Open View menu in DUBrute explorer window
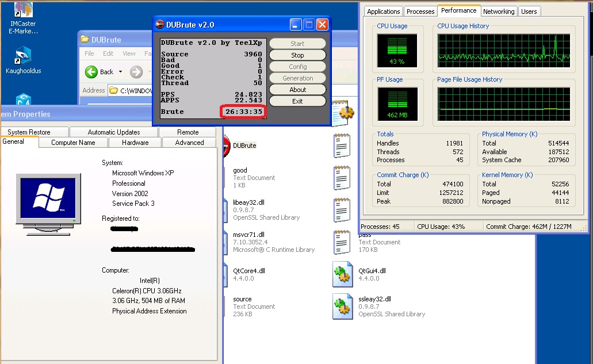The image size is (593, 364). 129,53
